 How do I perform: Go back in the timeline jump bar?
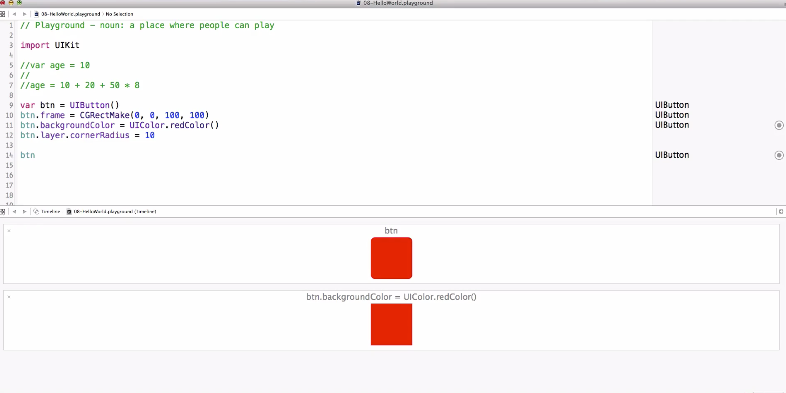pos(15,212)
